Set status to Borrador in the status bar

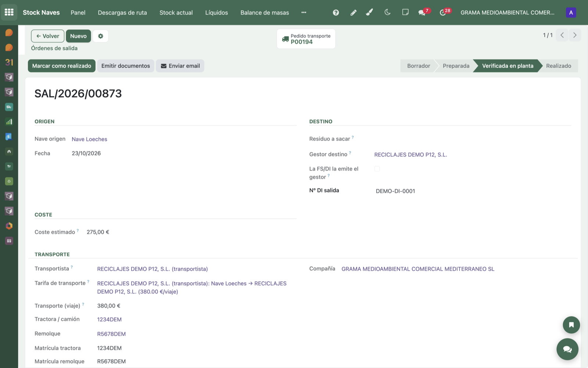pos(418,66)
